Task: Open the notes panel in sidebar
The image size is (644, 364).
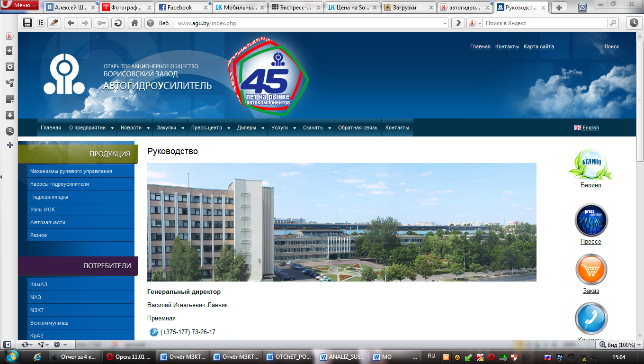Action: (9, 99)
